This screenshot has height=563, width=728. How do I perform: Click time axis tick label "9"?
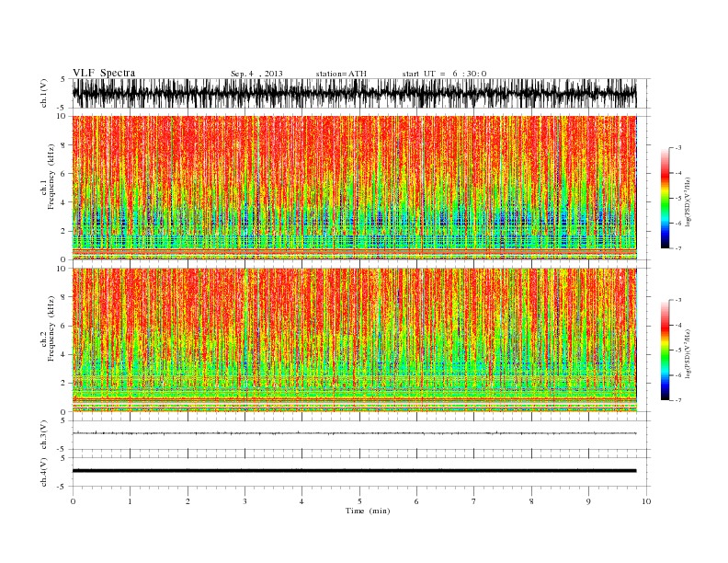(588, 501)
